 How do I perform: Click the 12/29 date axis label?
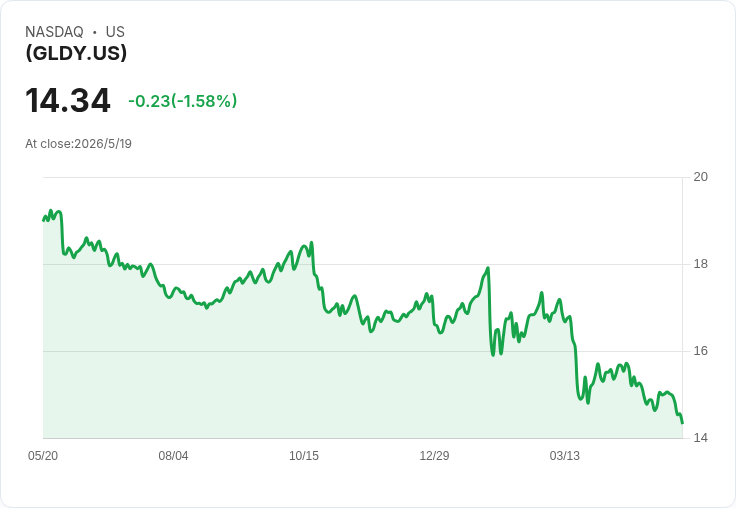click(434, 456)
